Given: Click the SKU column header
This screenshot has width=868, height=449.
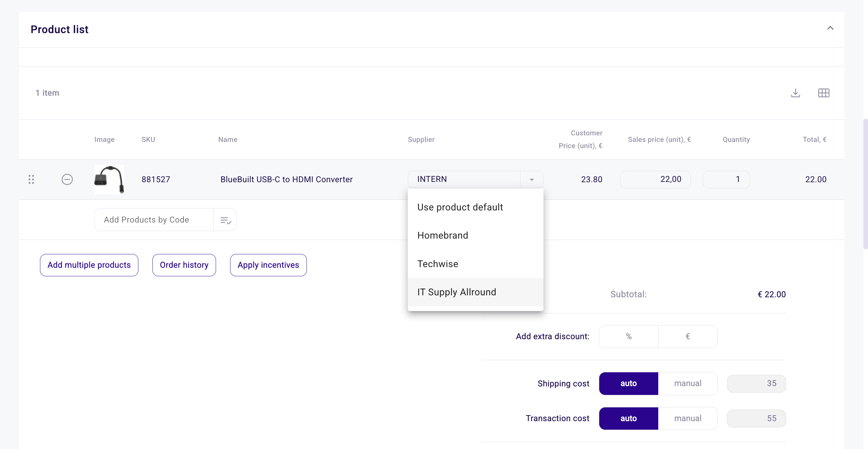Looking at the screenshot, I should click(148, 139).
